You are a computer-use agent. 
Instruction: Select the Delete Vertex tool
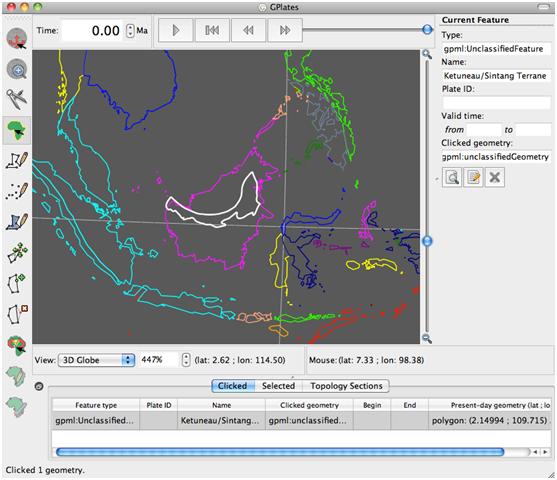click(17, 314)
